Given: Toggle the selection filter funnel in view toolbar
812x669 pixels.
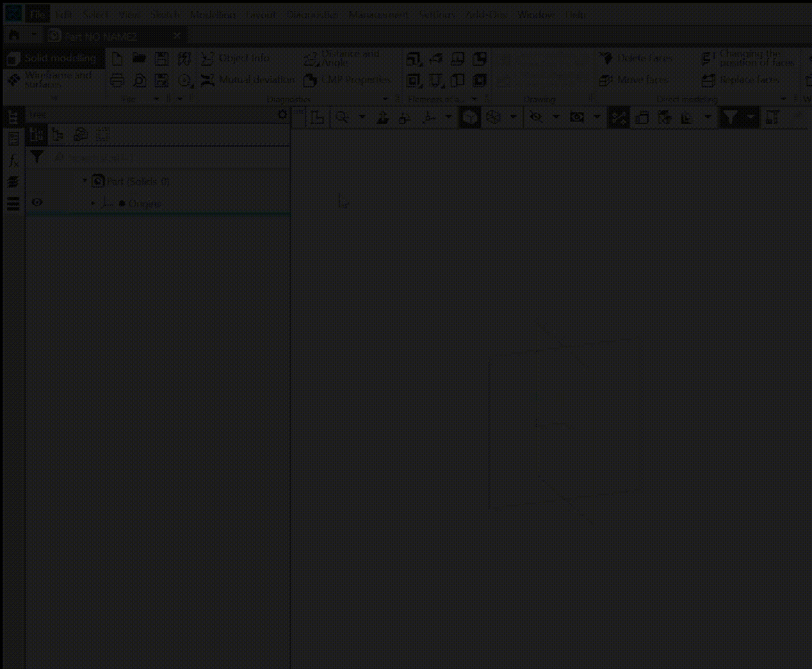Looking at the screenshot, I should click(x=730, y=117).
